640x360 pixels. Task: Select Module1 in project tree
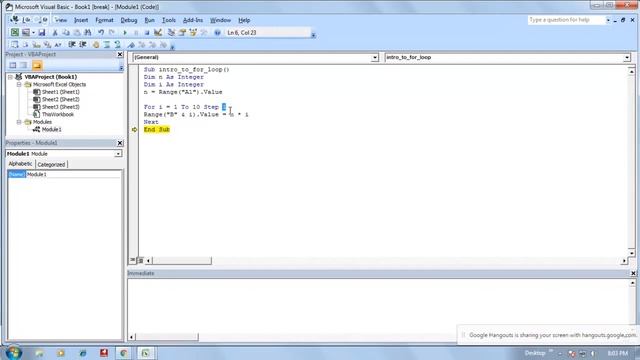(x=51, y=129)
